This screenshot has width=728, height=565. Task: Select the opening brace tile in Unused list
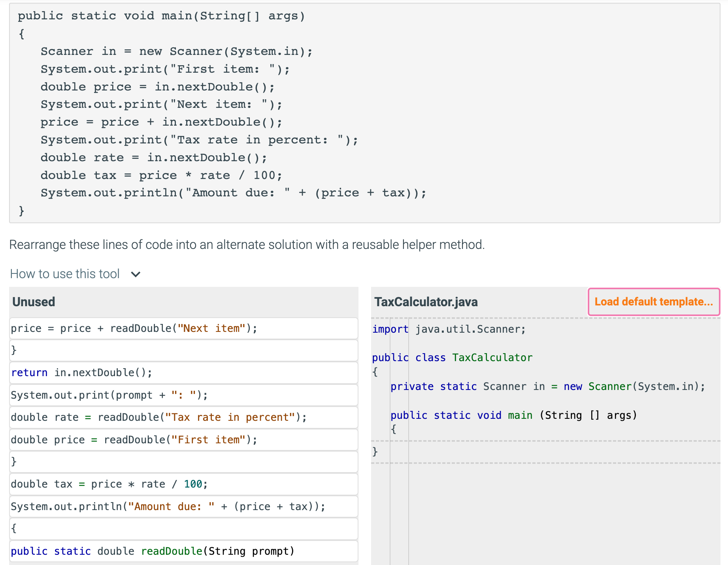tap(183, 529)
